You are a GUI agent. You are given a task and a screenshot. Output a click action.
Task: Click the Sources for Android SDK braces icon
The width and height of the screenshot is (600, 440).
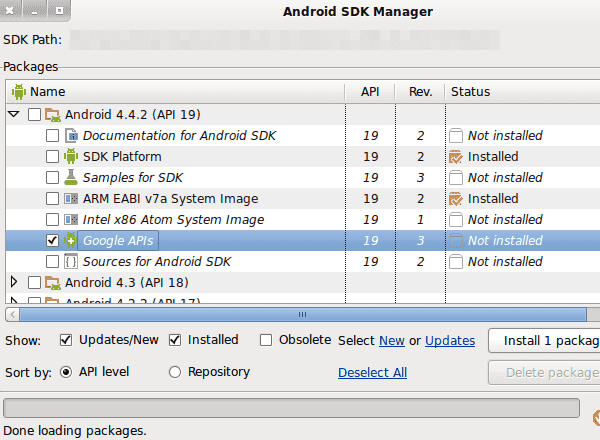(x=71, y=261)
